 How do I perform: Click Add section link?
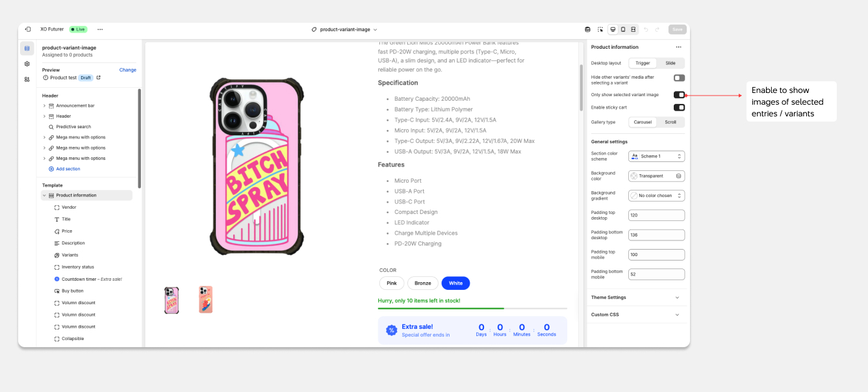point(68,169)
